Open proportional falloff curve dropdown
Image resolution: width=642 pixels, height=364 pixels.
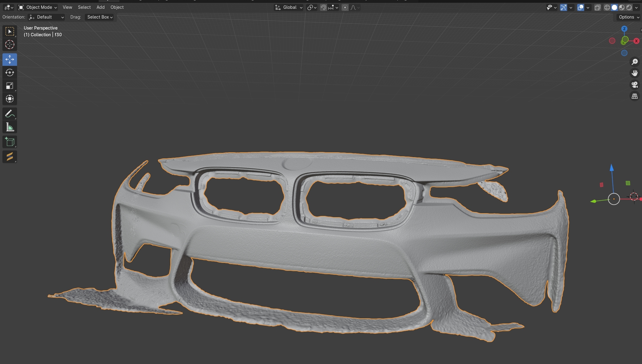[355, 8]
